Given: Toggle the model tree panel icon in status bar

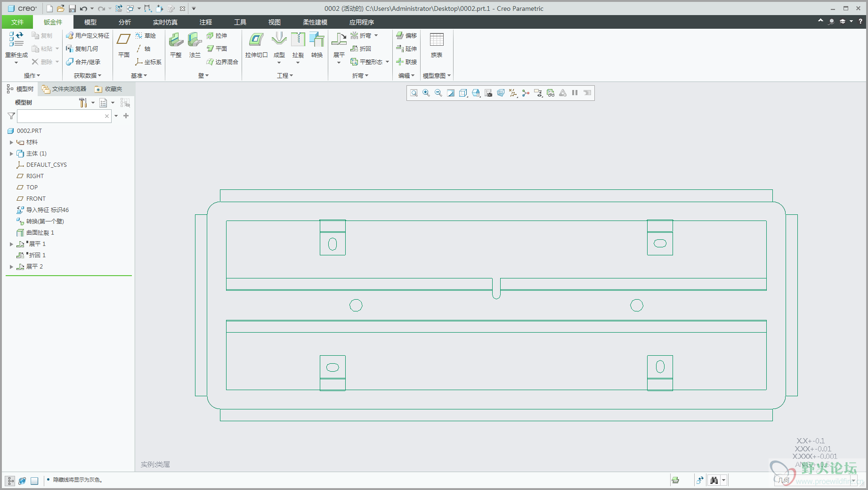Looking at the screenshot, I should click(x=10, y=481).
